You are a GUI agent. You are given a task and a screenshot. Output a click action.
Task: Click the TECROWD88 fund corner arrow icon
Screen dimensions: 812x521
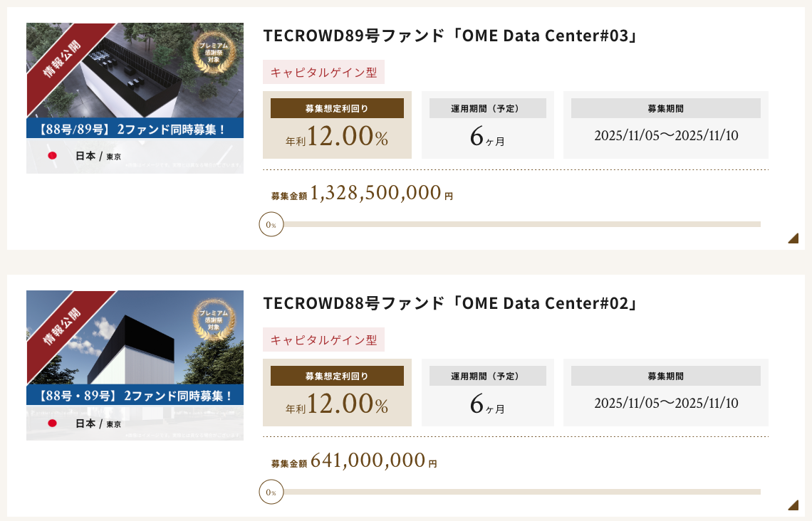(793, 505)
